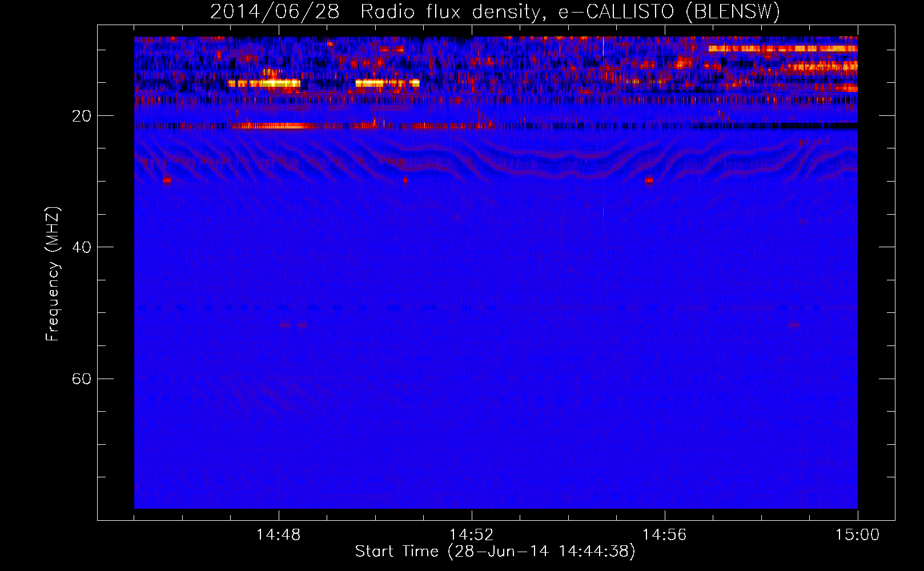Click the 60 MHz frequency tick label
The width and height of the screenshot is (924, 571).
(82, 379)
